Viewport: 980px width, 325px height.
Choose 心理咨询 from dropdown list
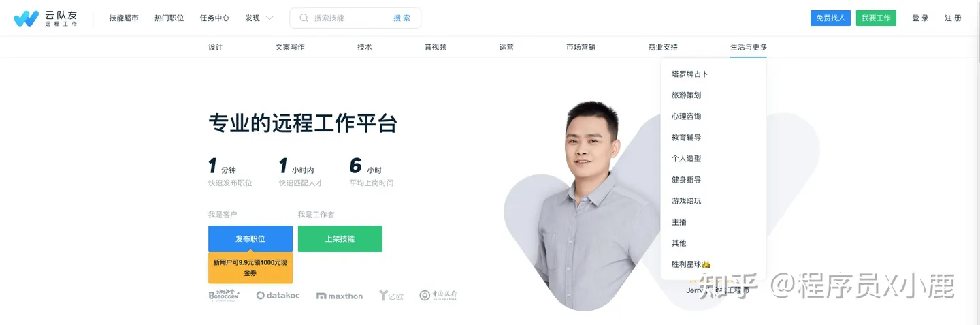coord(686,117)
